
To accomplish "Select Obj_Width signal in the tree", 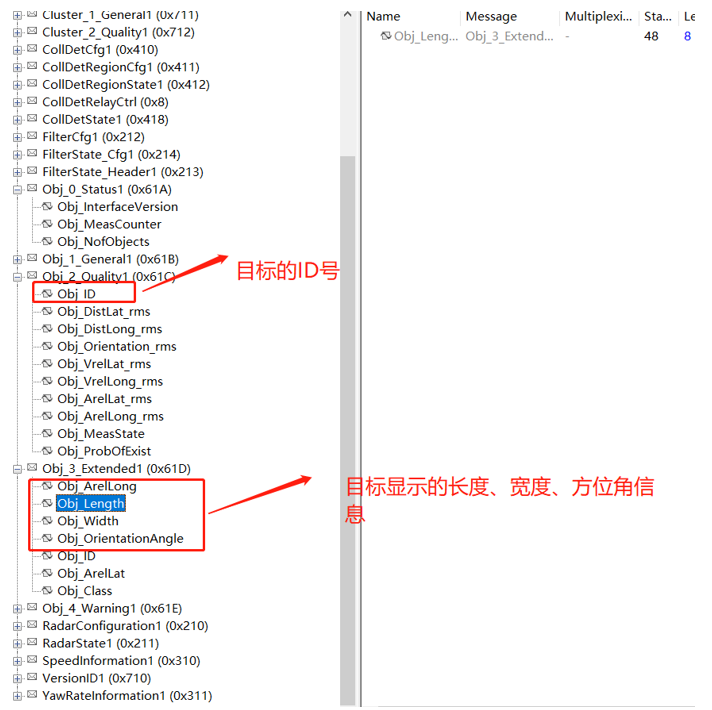I will (x=87, y=521).
